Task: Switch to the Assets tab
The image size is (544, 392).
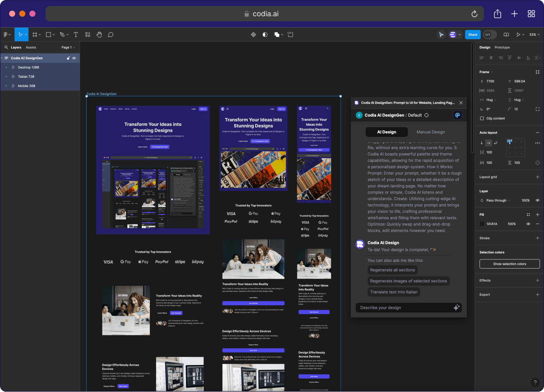Action: click(31, 47)
